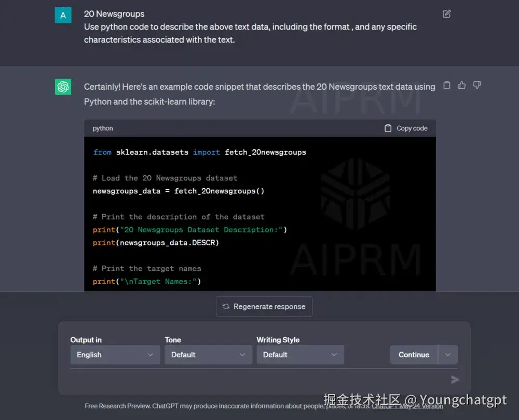Give a thumbs up to the response
The image size is (519, 420).
point(461,85)
